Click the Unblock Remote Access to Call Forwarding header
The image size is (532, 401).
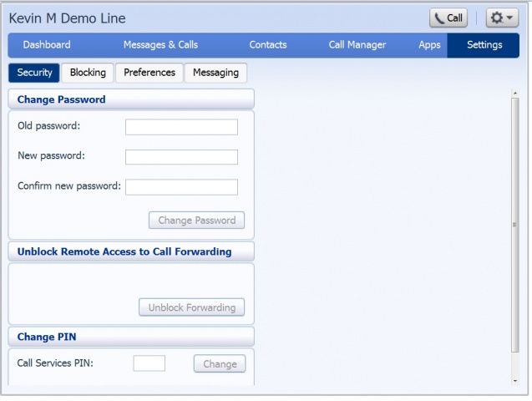[131, 251]
